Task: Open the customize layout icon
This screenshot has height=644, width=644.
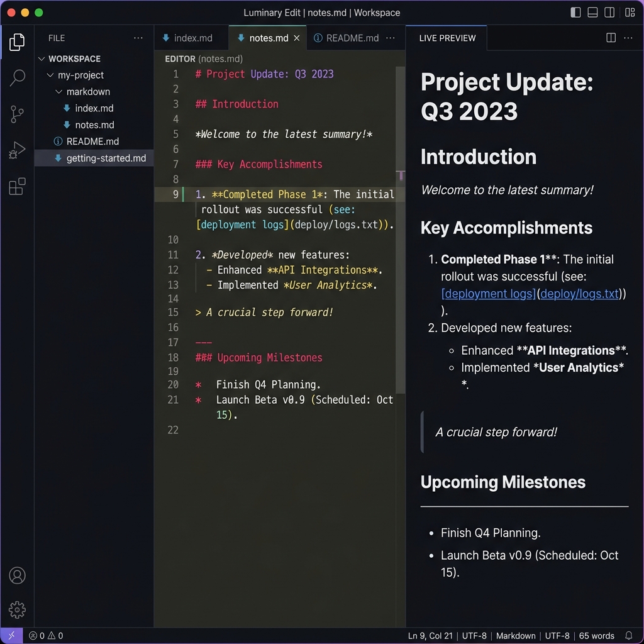Action: coord(630,13)
